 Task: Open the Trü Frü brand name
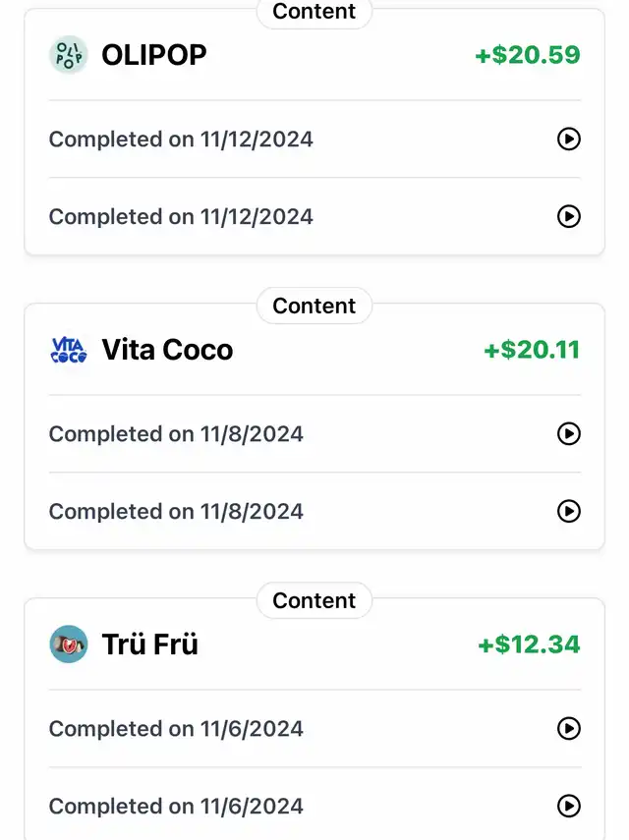coord(150,644)
